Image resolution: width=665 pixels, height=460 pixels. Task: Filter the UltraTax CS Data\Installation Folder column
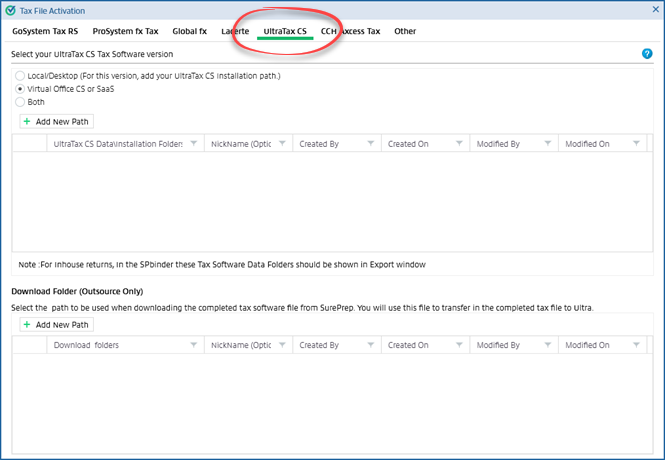pyautogui.click(x=194, y=144)
